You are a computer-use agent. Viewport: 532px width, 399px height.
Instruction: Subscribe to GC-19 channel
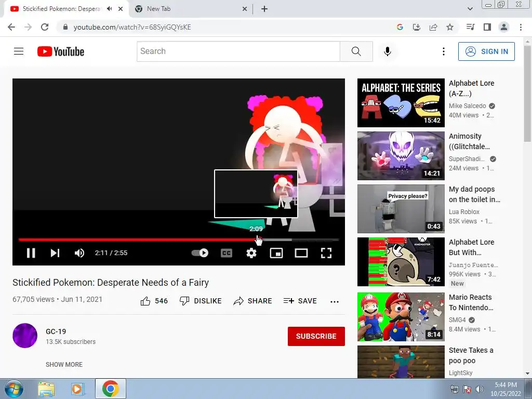point(316,336)
